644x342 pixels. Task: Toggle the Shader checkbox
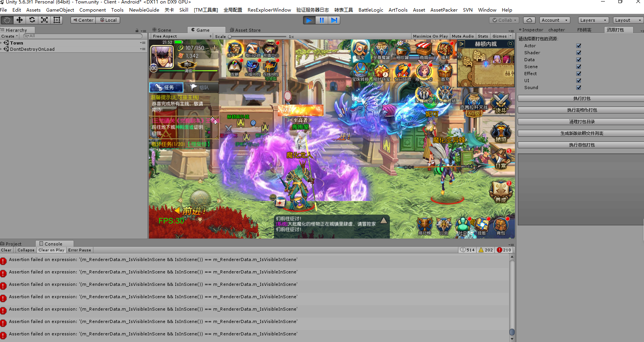pos(579,53)
